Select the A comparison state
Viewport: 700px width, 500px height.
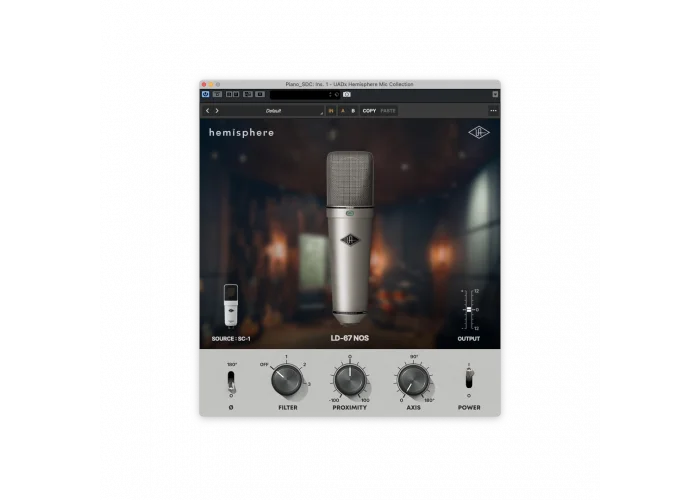tap(343, 111)
